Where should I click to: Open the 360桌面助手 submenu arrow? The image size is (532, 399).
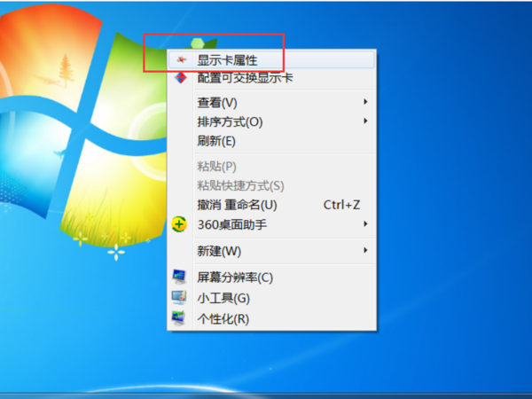point(365,224)
